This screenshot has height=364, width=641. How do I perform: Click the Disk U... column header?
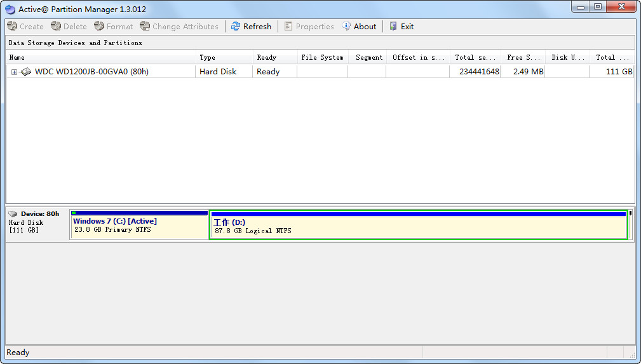[567, 57]
